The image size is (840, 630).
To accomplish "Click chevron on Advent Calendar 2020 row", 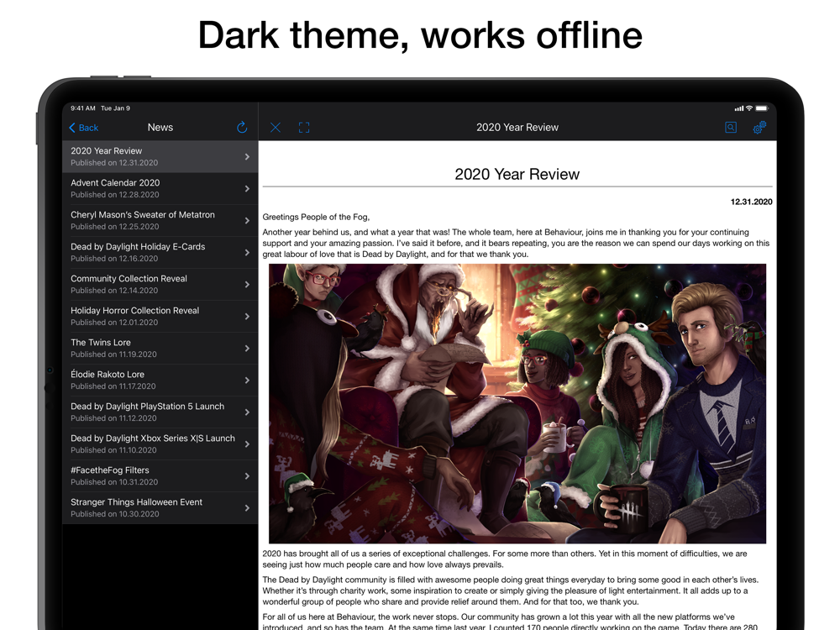I will point(247,188).
